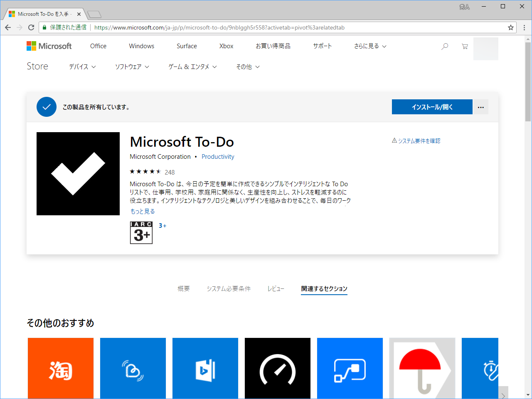Go to the Store home link
The width and height of the screenshot is (532, 399).
[37, 66]
